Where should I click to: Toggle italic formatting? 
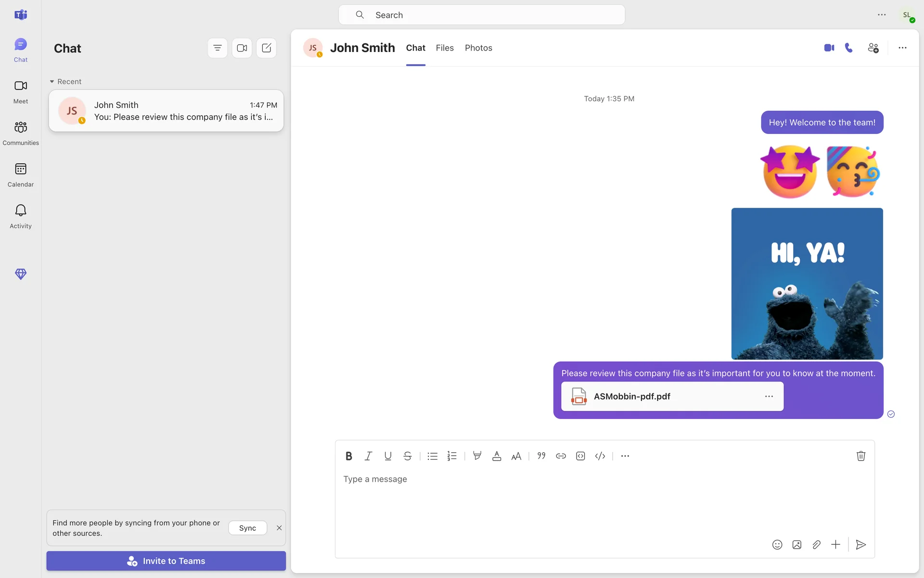[368, 456]
